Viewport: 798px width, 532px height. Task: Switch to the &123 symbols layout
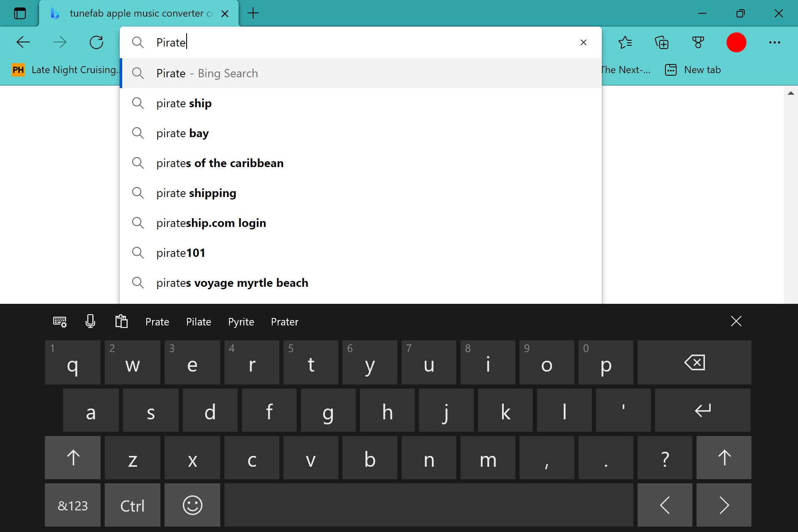click(73, 505)
